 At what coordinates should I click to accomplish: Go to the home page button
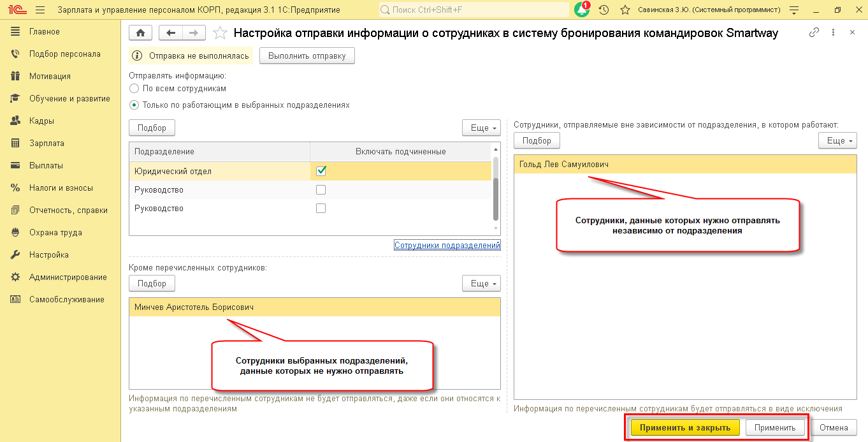pos(141,33)
